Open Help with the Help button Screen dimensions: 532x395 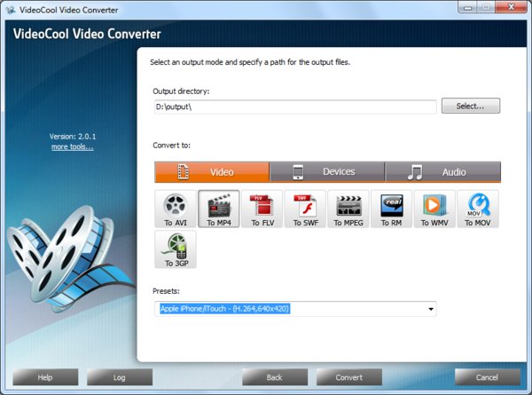pos(45,377)
